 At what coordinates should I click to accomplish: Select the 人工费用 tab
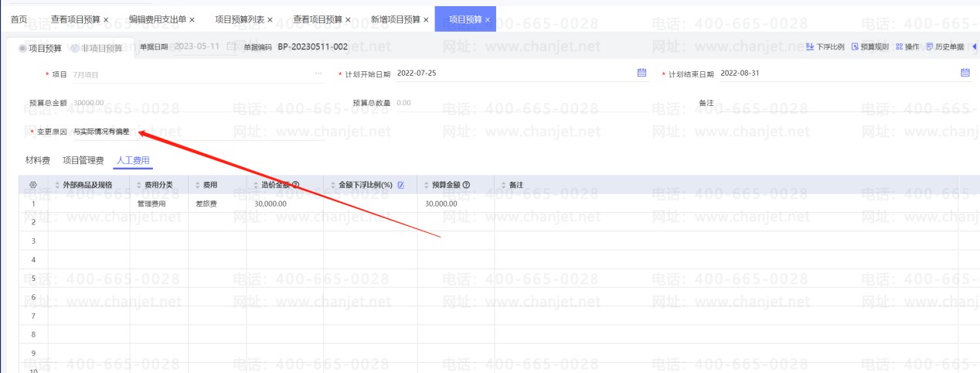tap(133, 161)
